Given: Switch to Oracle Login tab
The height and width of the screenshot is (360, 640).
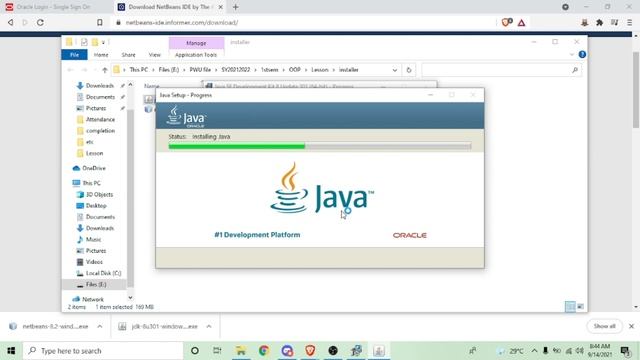Looking at the screenshot, I should (x=53, y=7).
